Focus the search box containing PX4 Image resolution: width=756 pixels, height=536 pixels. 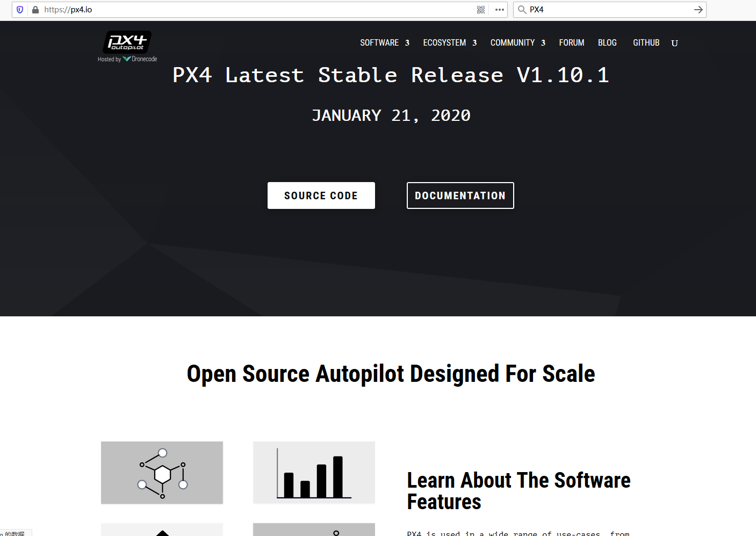click(610, 10)
